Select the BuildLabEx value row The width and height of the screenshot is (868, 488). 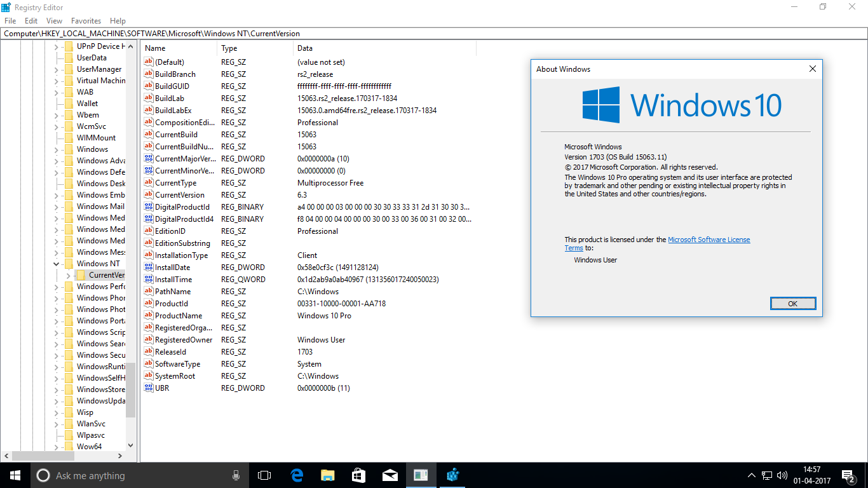(x=308, y=111)
